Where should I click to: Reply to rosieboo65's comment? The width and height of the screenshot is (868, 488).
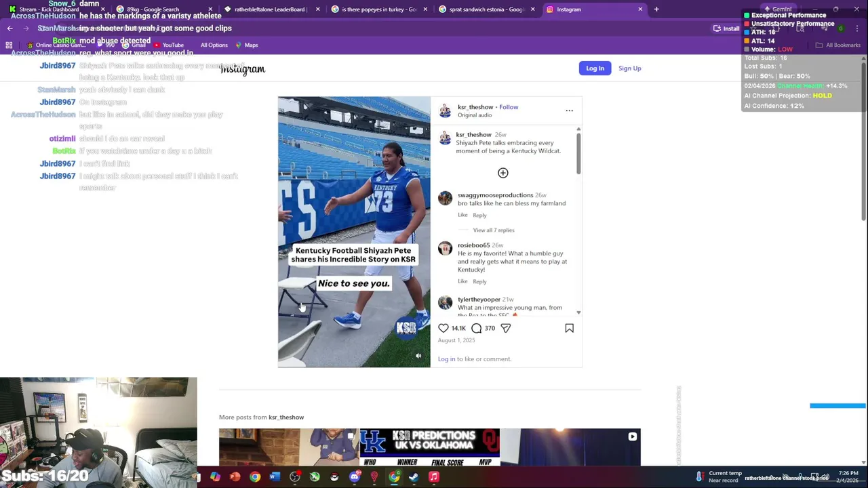tap(479, 281)
